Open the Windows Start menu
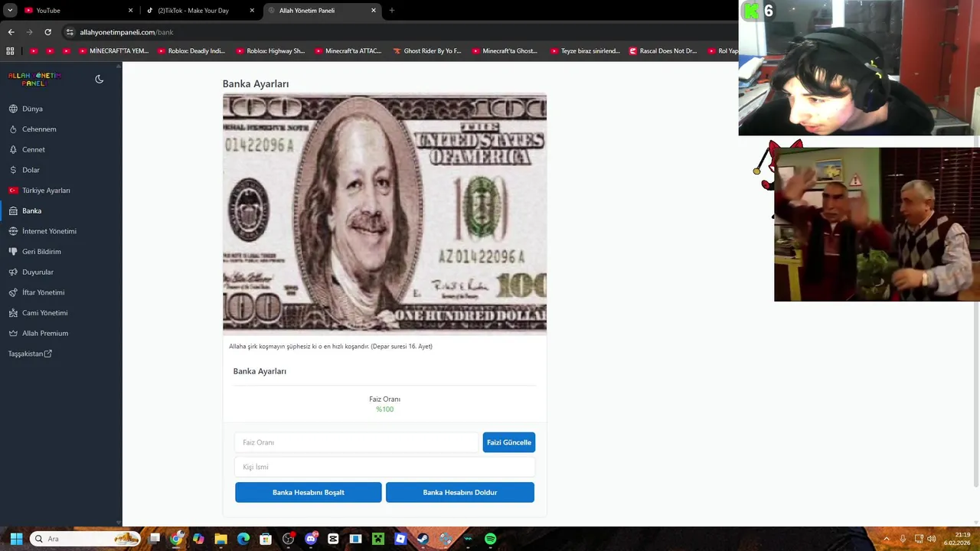The height and width of the screenshot is (551, 980). pos(15,539)
